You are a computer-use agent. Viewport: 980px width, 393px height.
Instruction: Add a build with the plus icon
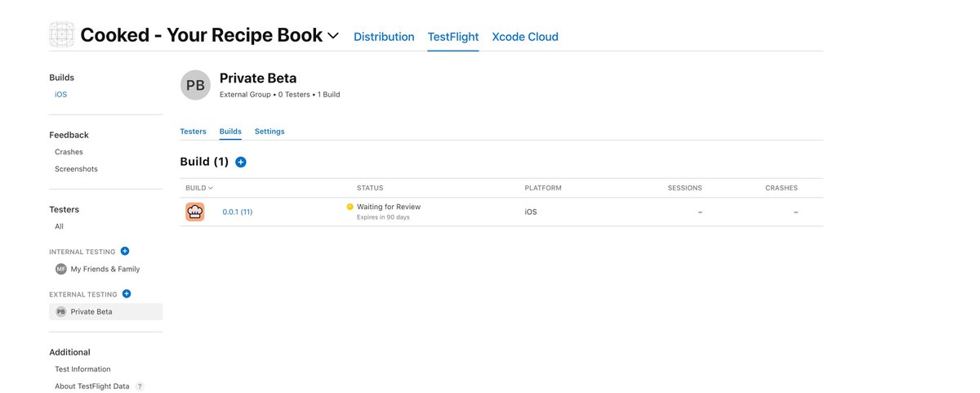241,162
